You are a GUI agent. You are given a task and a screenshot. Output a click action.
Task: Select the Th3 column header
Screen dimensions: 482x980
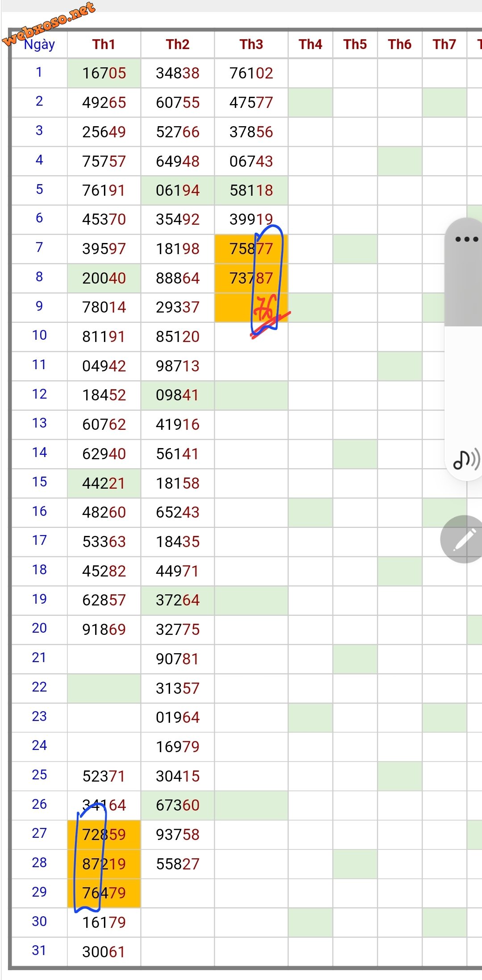(251, 44)
